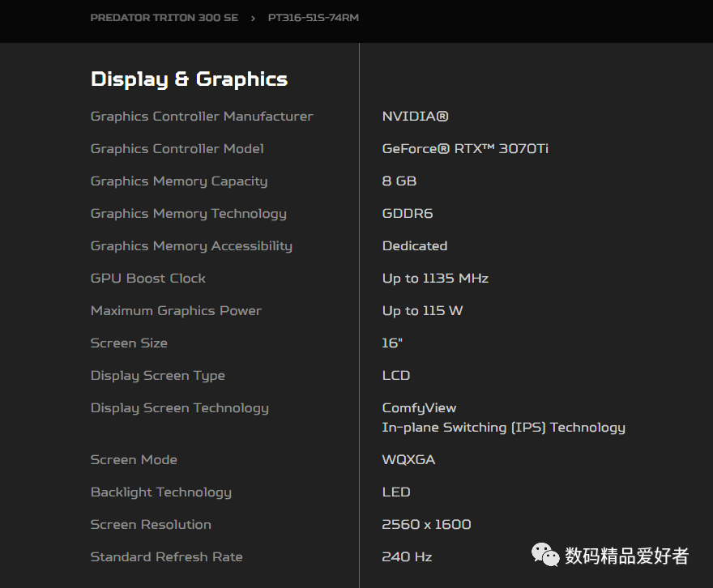Select the Graphics Memory Capacity label

coord(179,181)
